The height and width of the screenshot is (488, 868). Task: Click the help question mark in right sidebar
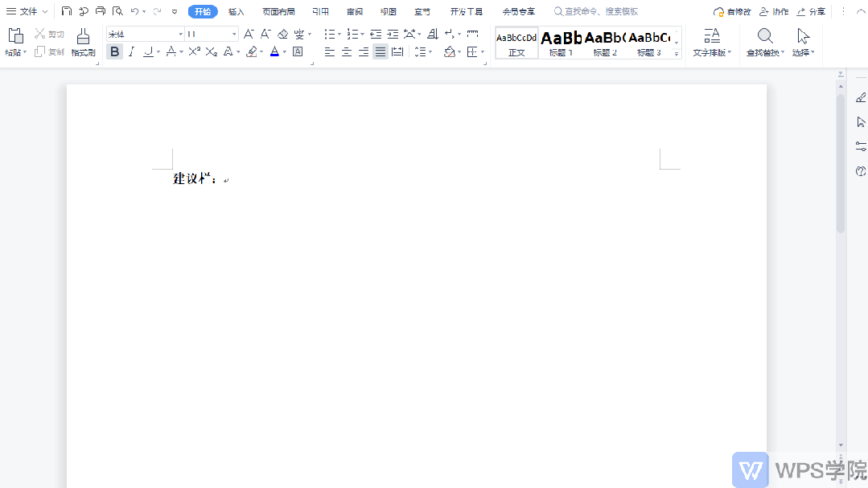click(861, 171)
